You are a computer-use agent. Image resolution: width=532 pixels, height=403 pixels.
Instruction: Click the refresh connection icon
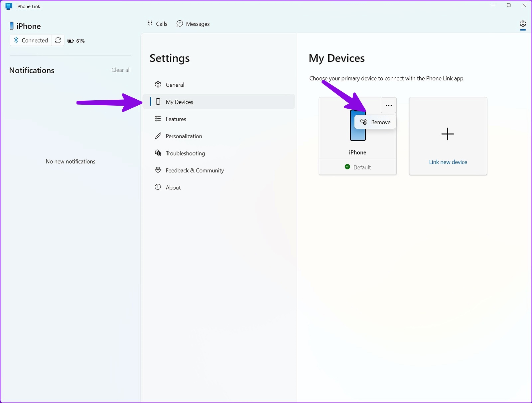pyautogui.click(x=58, y=40)
